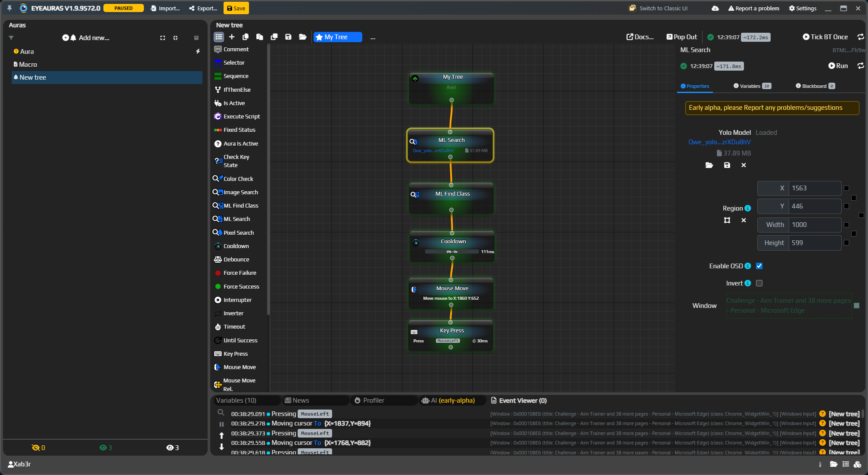The height and width of the screenshot is (475, 868).
Task: Click the refresh icon next to Run
Action: (861, 66)
